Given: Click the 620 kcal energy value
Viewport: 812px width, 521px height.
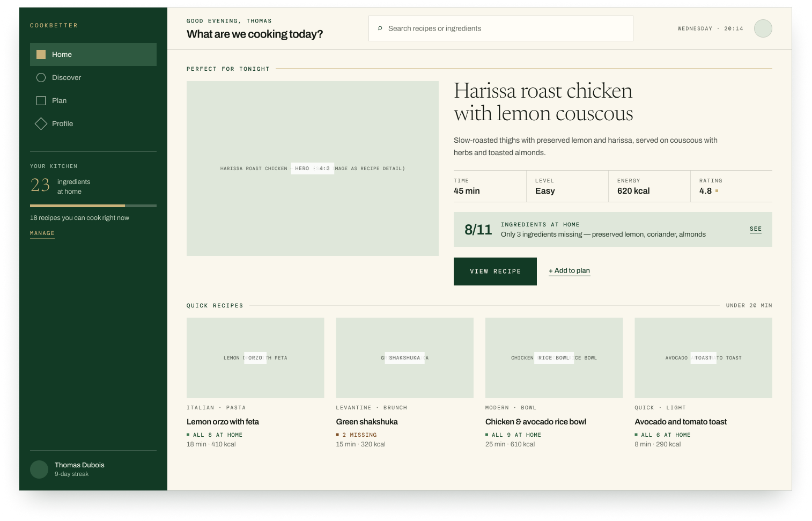Looking at the screenshot, I should click(x=633, y=191).
